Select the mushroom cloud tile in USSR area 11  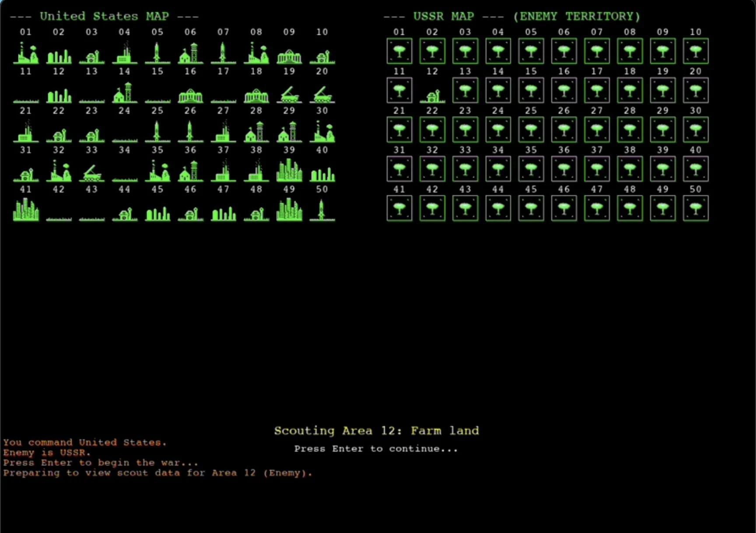point(399,91)
